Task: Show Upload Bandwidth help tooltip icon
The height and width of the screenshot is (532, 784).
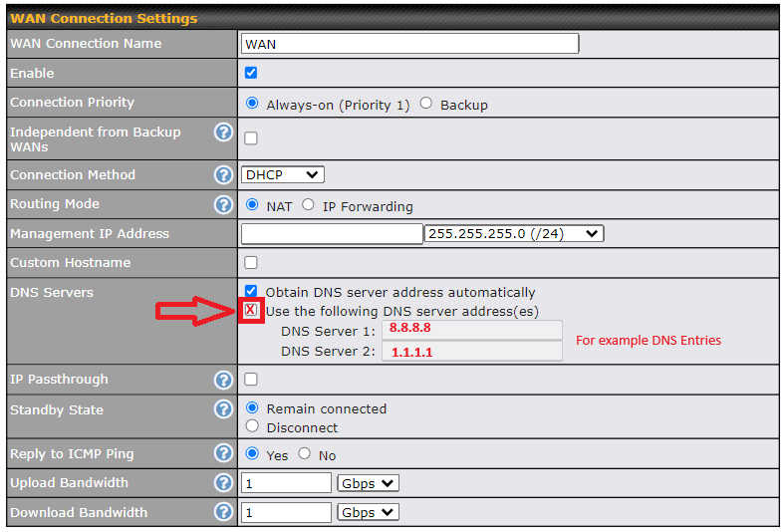Action: pyautogui.click(x=224, y=483)
